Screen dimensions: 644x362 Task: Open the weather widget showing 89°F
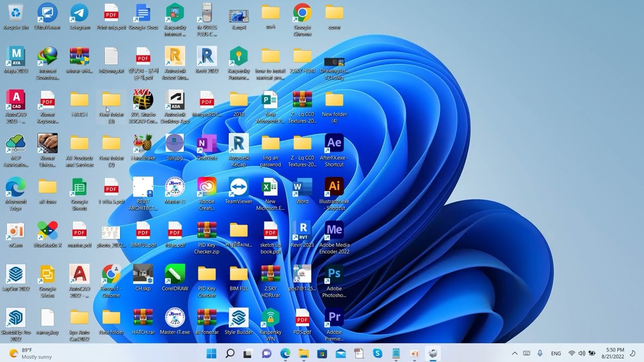(x=31, y=353)
